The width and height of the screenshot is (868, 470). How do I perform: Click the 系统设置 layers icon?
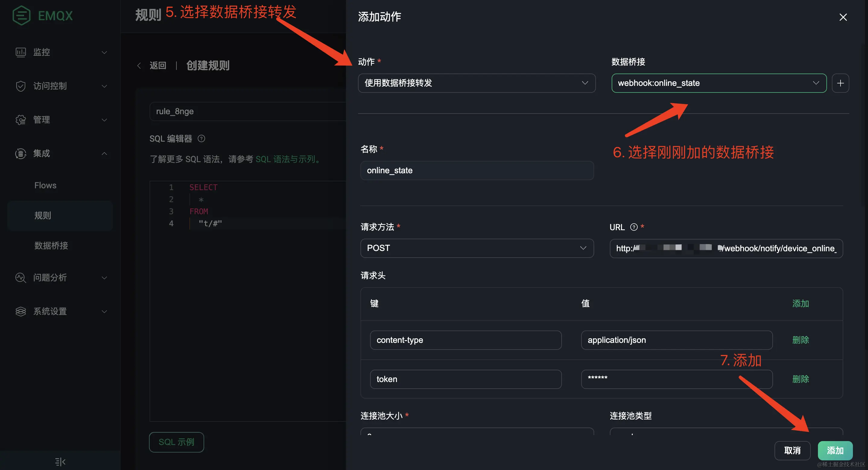pos(21,312)
